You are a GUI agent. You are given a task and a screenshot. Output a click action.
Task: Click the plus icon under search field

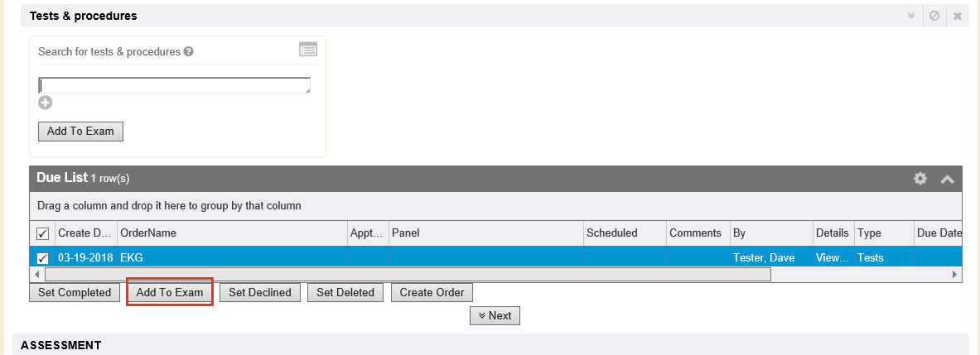(46, 103)
